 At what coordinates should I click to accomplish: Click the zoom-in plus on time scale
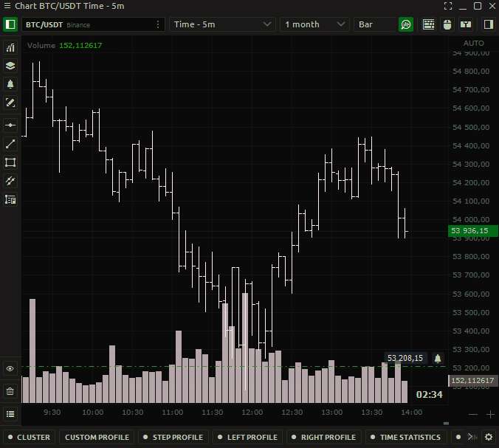point(490,414)
